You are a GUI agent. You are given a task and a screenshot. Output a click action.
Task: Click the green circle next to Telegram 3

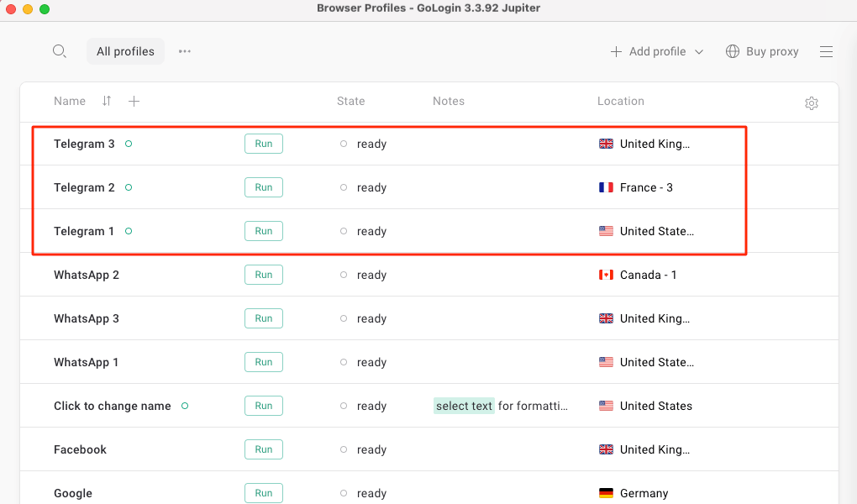(129, 144)
